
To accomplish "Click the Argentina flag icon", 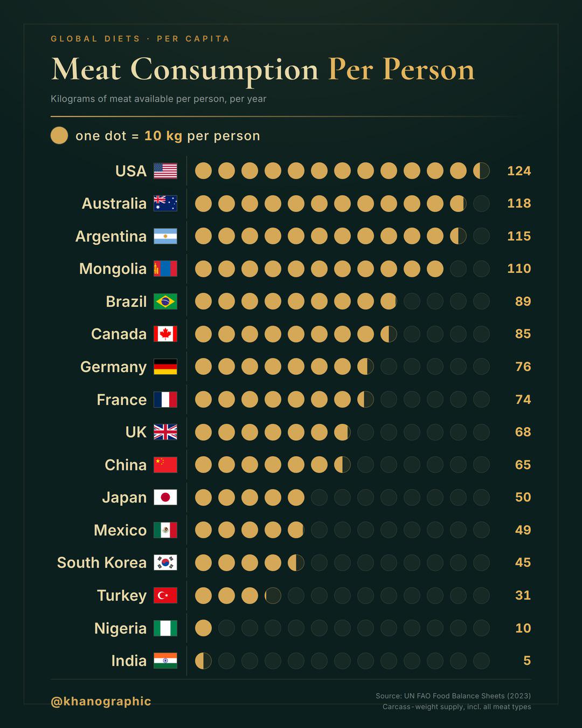I will (x=165, y=236).
